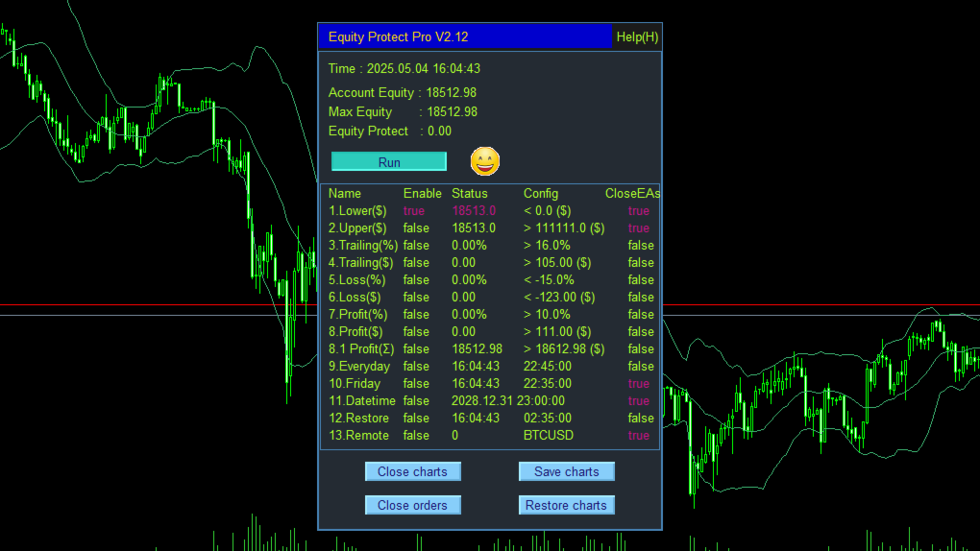Open Help(H) in the title bar

637,36
